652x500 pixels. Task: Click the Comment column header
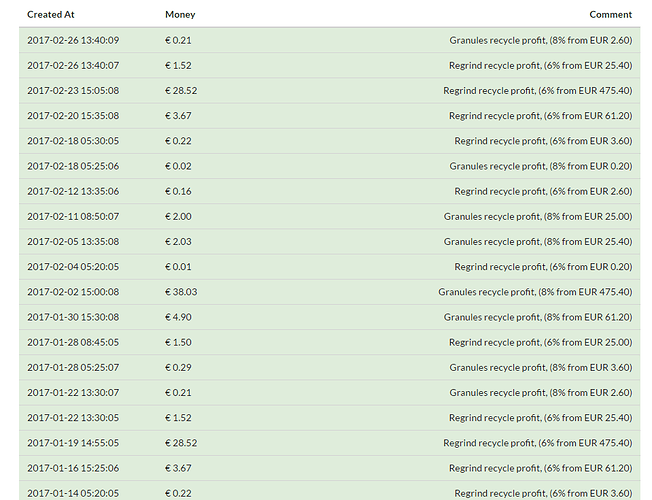tap(610, 15)
